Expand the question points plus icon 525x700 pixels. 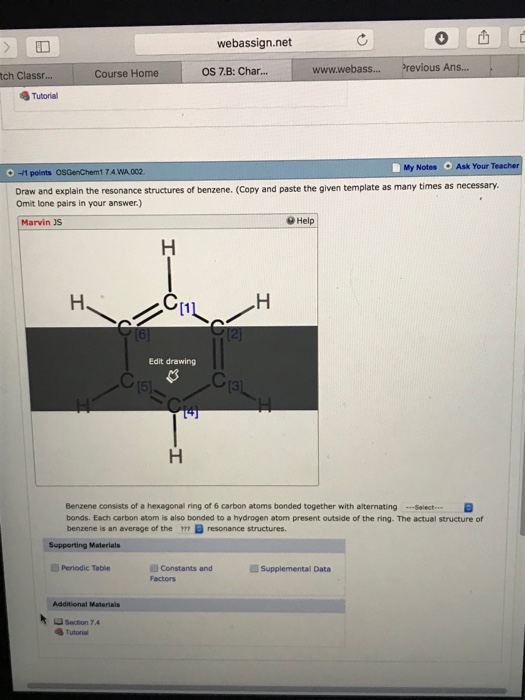click(10, 173)
